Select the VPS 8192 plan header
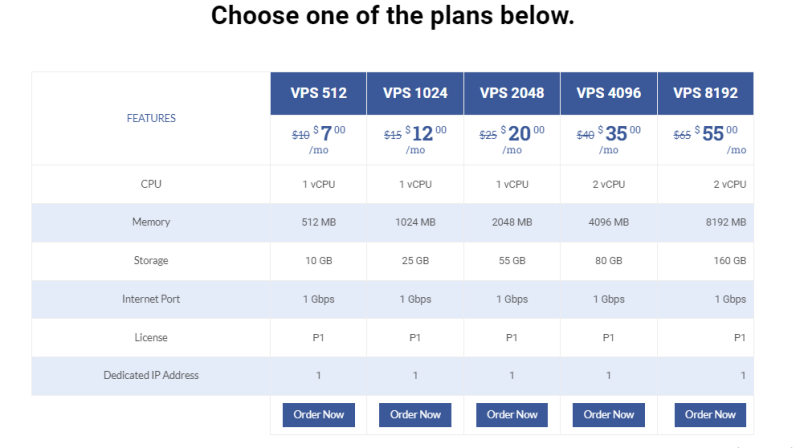Image resolution: width=800 pixels, height=448 pixels. tap(705, 93)
